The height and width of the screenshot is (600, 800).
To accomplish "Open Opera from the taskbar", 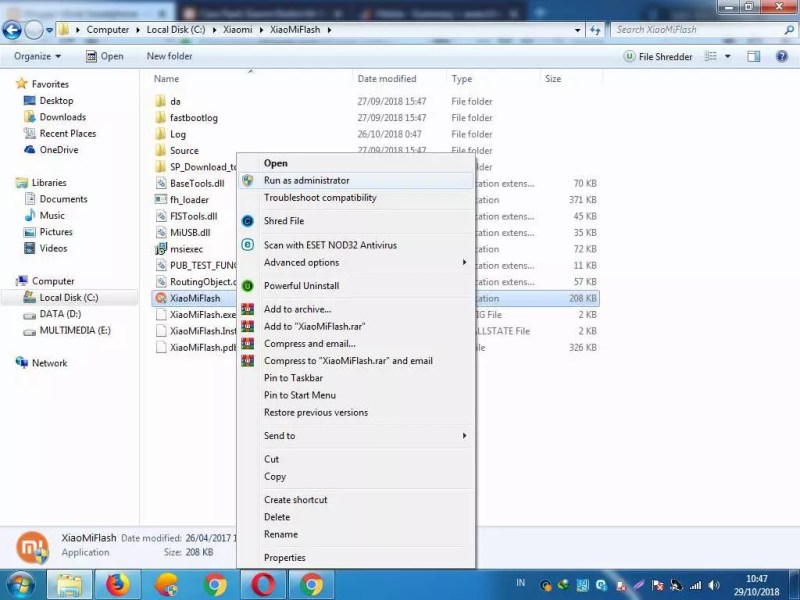I will pyautogui.click(x=262, y=585).
